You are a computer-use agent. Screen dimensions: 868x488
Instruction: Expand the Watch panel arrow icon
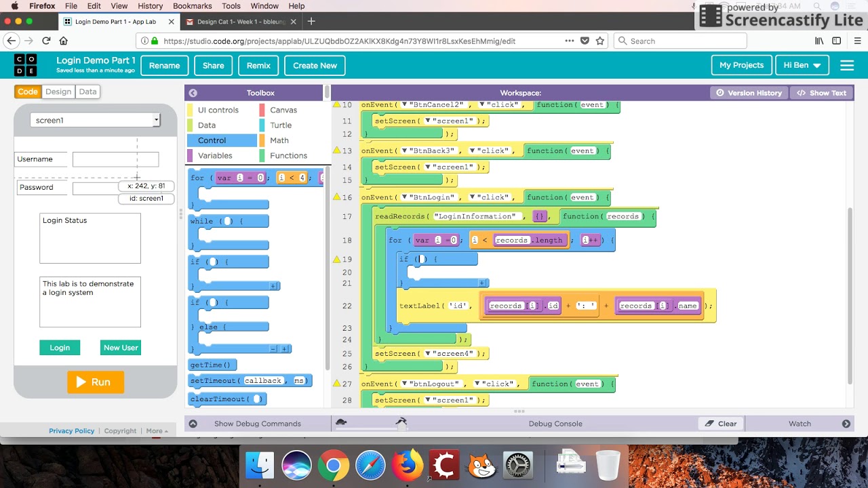(846, 424)
